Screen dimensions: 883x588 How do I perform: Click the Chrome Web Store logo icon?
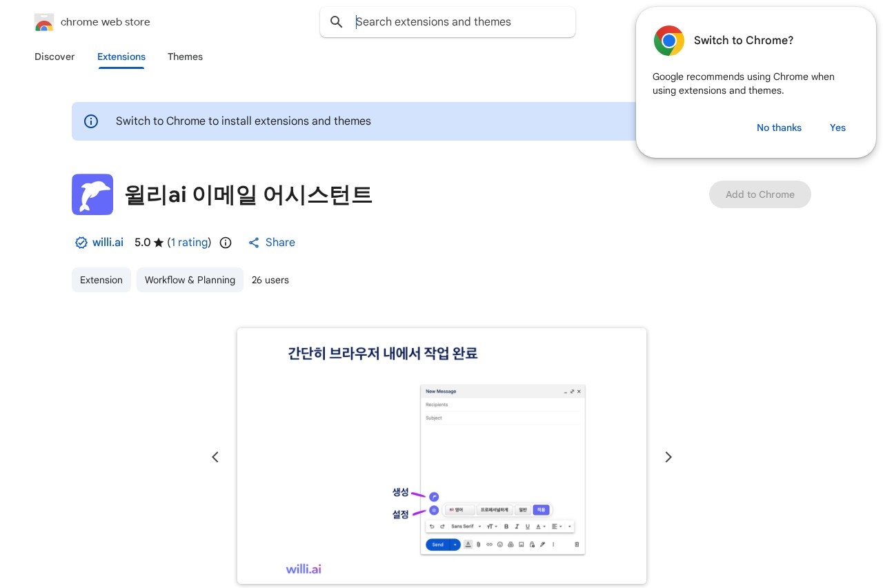click(x=44, y=21)
